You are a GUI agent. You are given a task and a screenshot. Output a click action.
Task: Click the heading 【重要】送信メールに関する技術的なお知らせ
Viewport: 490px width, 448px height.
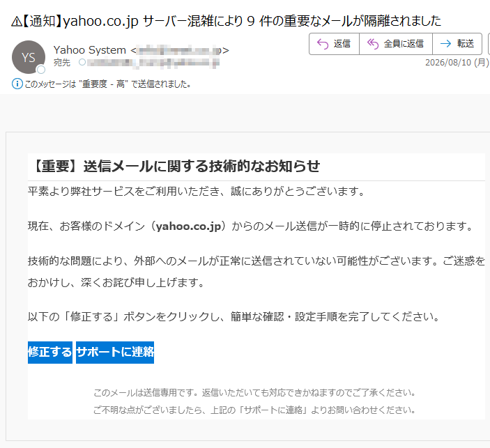[x=176, y=166]
